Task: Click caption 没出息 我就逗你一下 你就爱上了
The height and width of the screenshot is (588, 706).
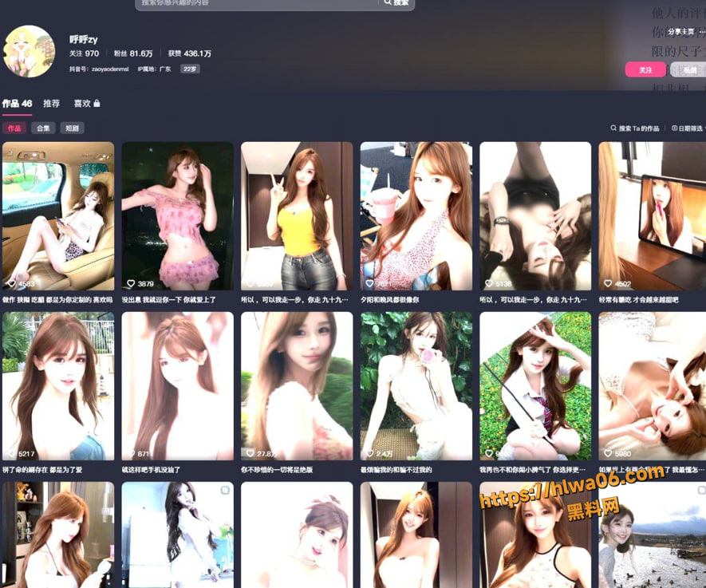Action: pos(169,299)
